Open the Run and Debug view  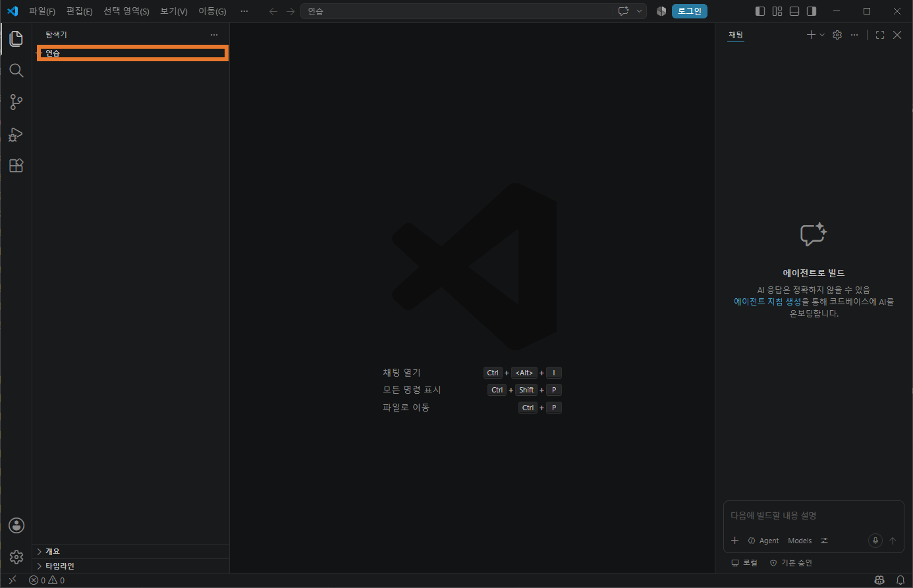coord(16,134)
